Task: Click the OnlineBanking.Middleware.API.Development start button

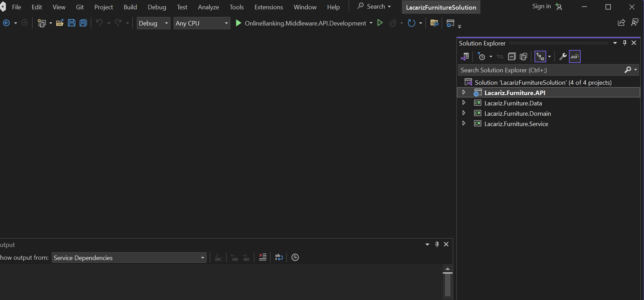Action: click(305, 23)
